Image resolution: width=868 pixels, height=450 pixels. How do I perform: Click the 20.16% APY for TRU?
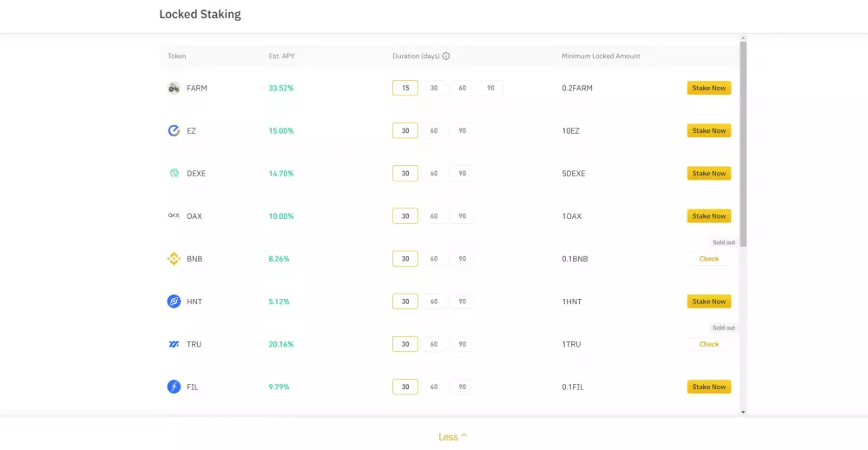pos(281,344)
